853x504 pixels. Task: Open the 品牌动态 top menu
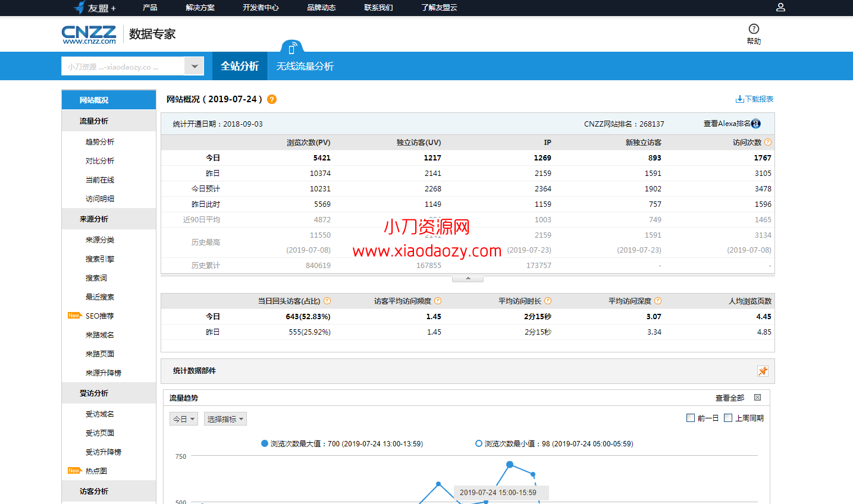[x=321, y=8]
